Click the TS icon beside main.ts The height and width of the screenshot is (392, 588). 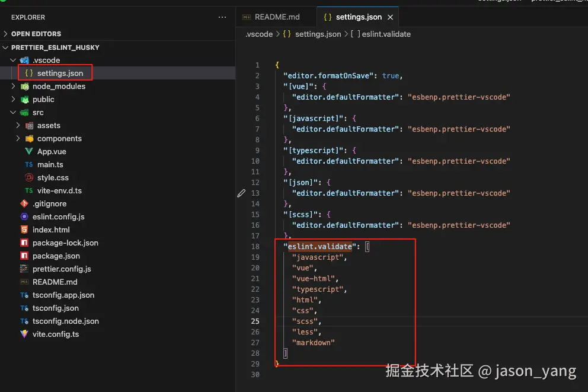[29, 165]
